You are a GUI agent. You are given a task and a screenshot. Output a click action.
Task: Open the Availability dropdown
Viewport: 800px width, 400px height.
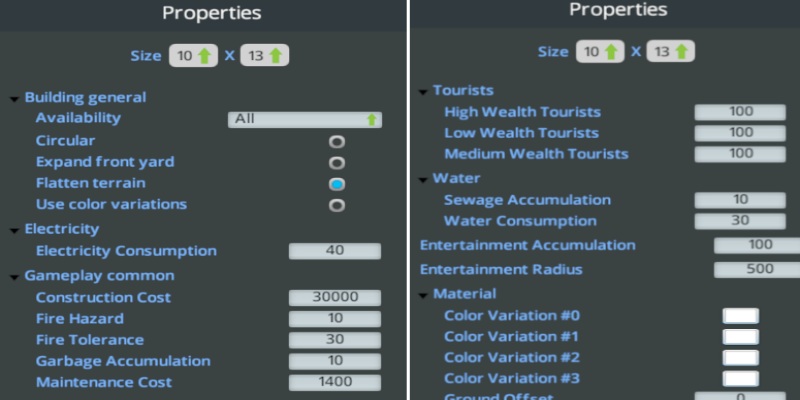(305, 119)
